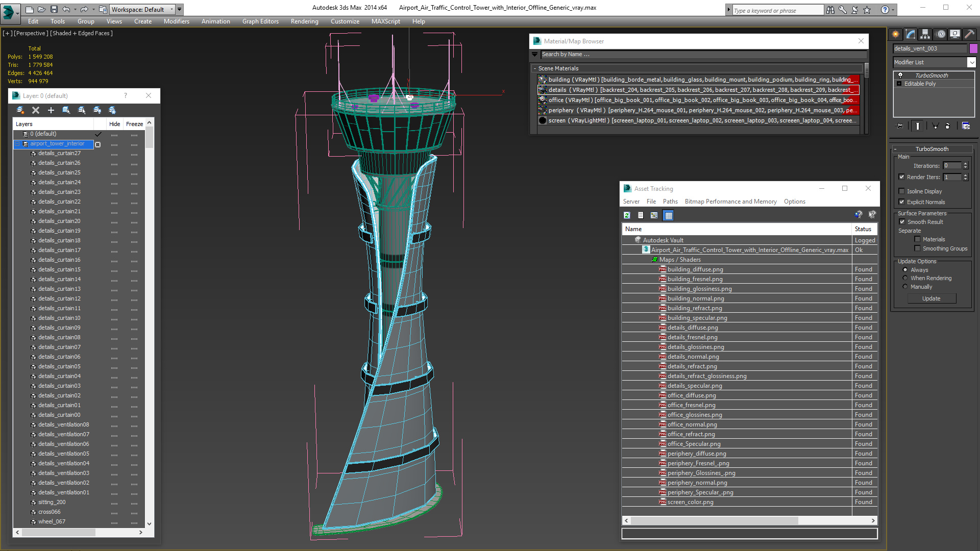Open the Create command panel tab
This screenshot has height=551, width=980.
click(x=896, y=34)
